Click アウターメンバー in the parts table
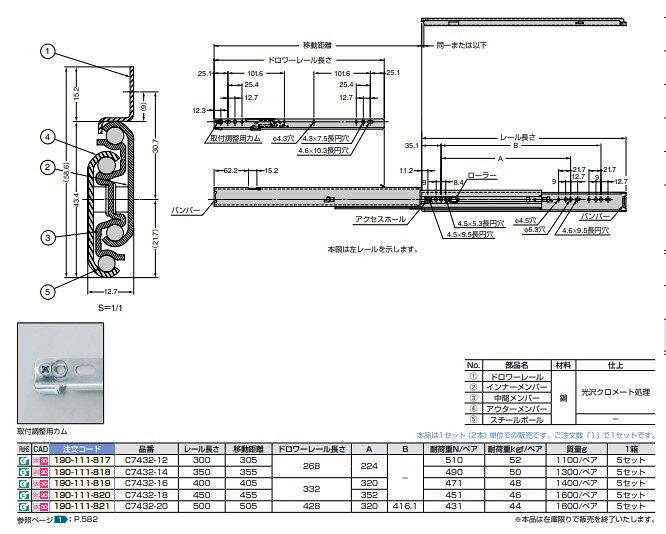Image resolution: width=666 pixels, height=534 pixels. tap(516, 409)
